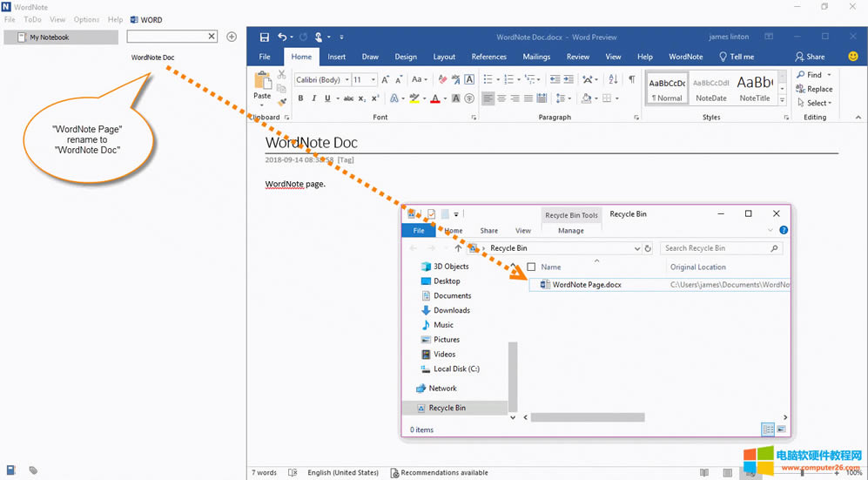Screen dimensions: 868x480
Task: Open the ToDo menu in WordNote
Action: [32, 19]
